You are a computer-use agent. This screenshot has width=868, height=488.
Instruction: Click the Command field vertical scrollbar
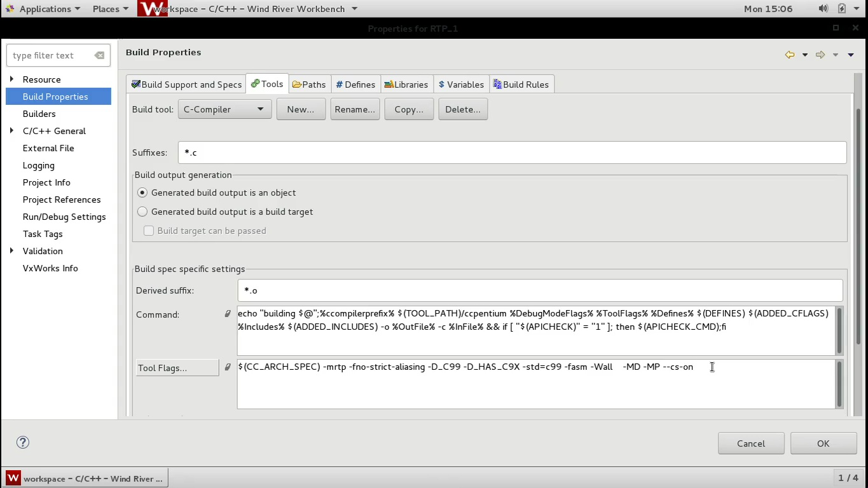click(839, 330)
